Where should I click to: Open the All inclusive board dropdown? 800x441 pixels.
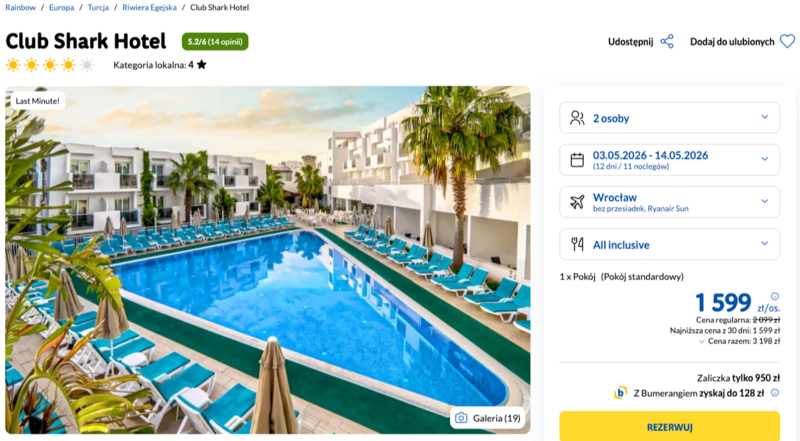(669, 244)
